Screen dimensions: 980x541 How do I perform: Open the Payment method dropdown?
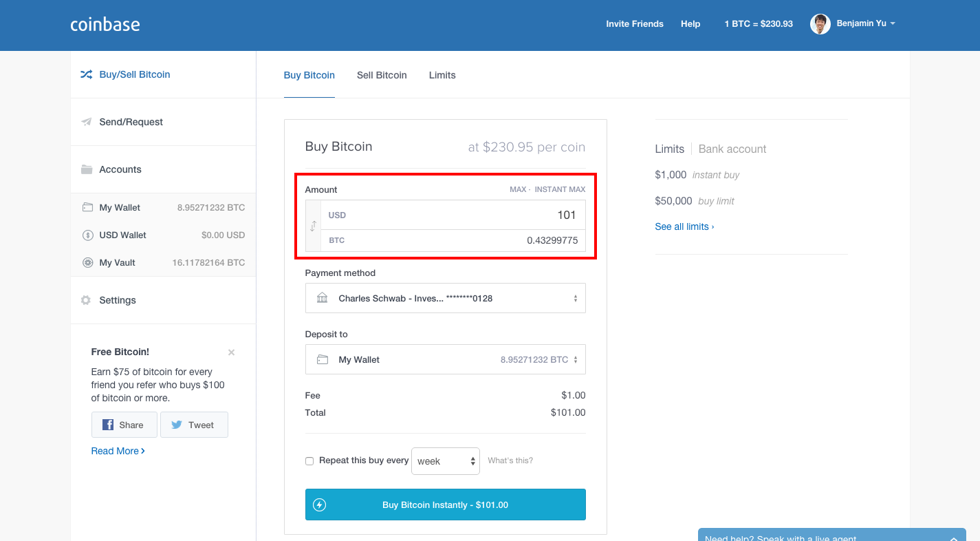pyautogui.click(x=445, y=298)
